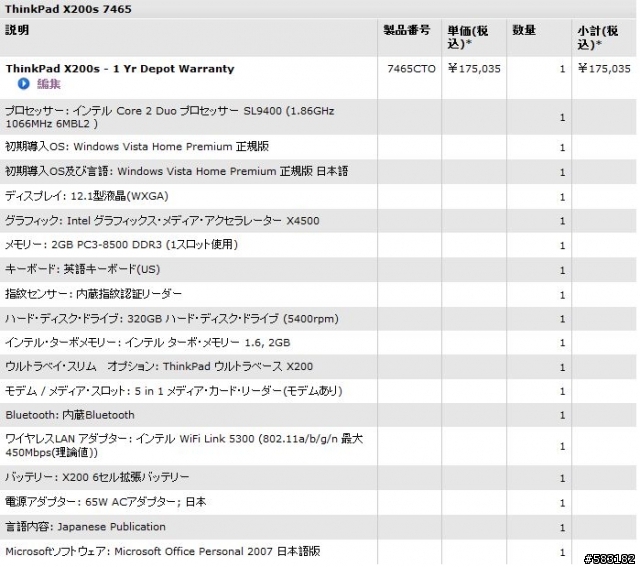Click the subtotal ¥175,035 under 小計
The height and width of the screenshot is (567, 640).
604,69
